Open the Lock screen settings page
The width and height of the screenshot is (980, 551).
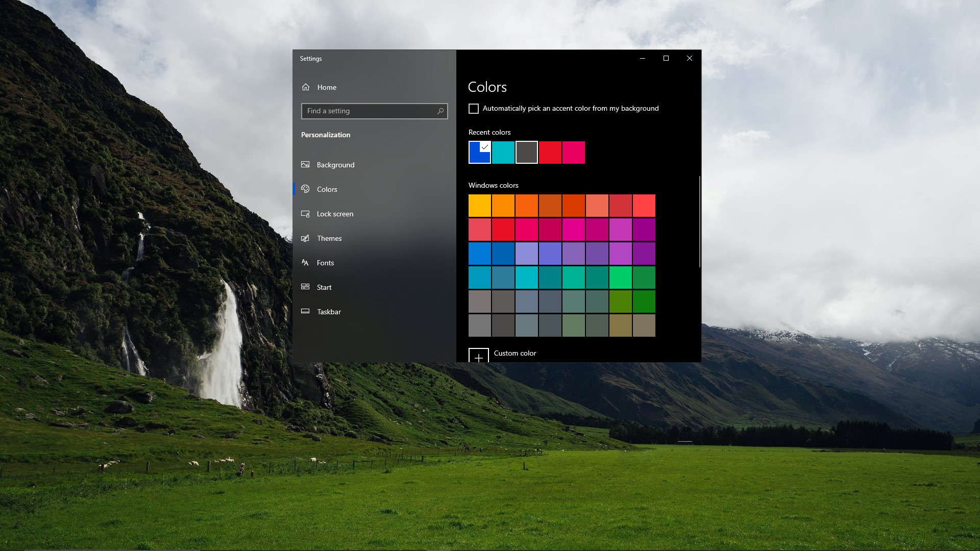335,214
